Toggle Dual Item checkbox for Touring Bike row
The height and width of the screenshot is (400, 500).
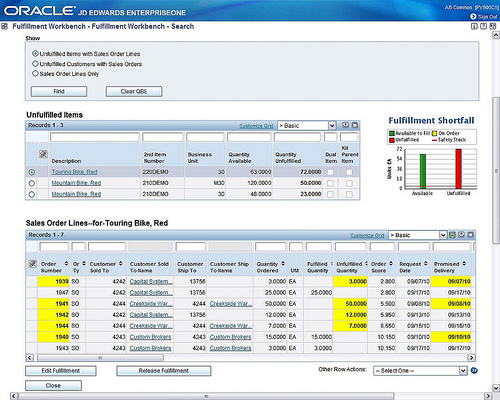click(x=330, y=172)
